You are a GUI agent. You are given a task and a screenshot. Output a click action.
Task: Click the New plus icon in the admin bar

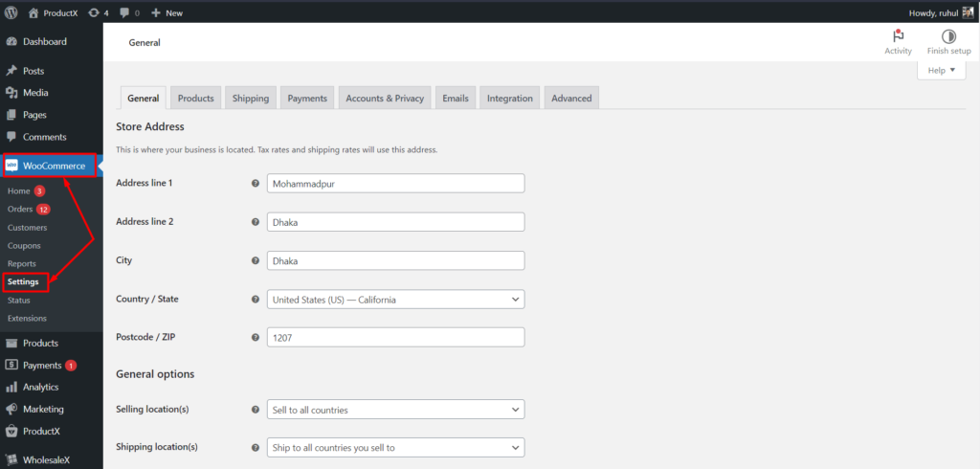point(156,12)
